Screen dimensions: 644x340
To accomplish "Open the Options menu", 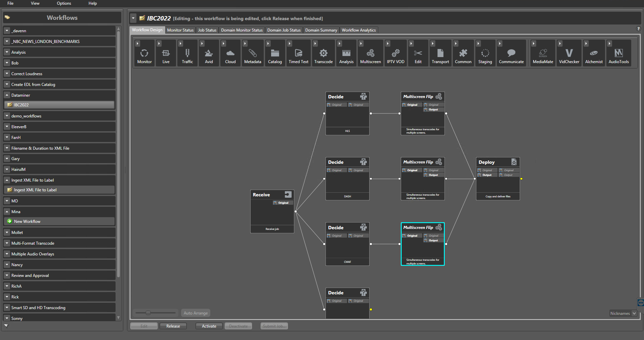I will (x=64, y=3).
